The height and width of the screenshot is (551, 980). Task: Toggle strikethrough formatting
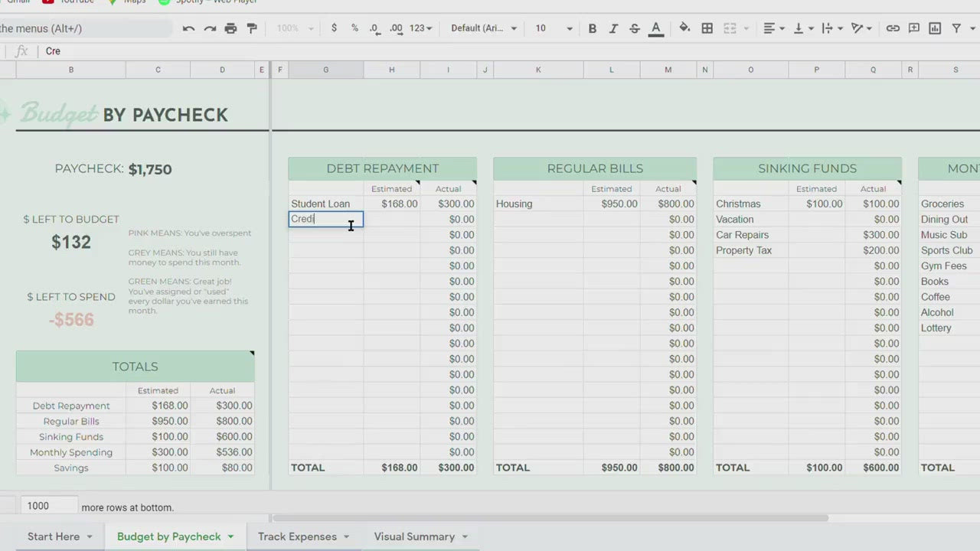pos(634,28)
